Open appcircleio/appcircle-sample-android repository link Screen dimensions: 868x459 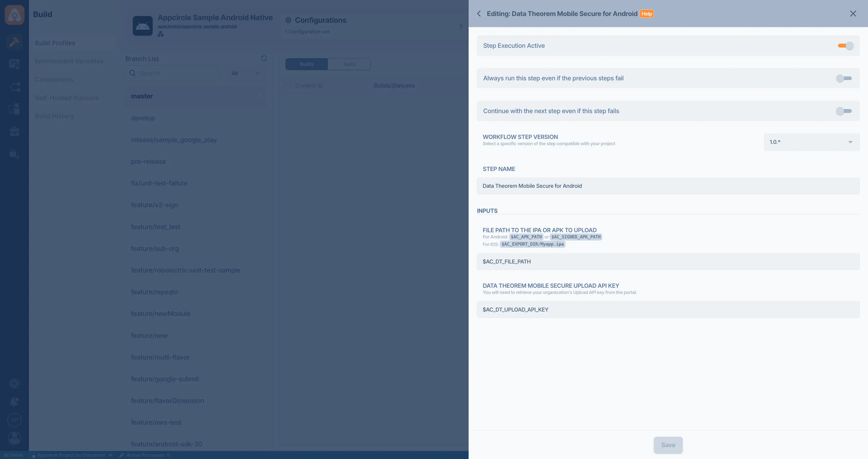pyautogui.click(x=197, y=26)
